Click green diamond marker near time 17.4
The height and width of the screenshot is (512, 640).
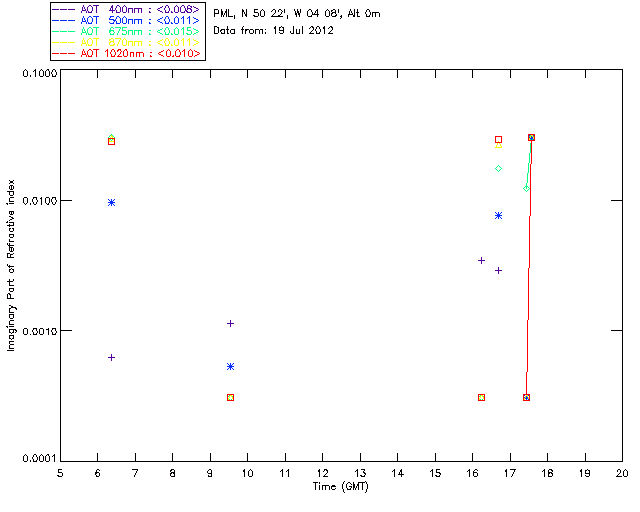[x=527, y=189]
